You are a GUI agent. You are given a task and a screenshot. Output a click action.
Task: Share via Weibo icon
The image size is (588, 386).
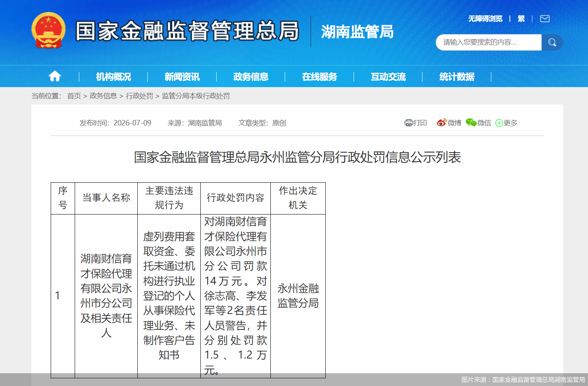(441, 122)
